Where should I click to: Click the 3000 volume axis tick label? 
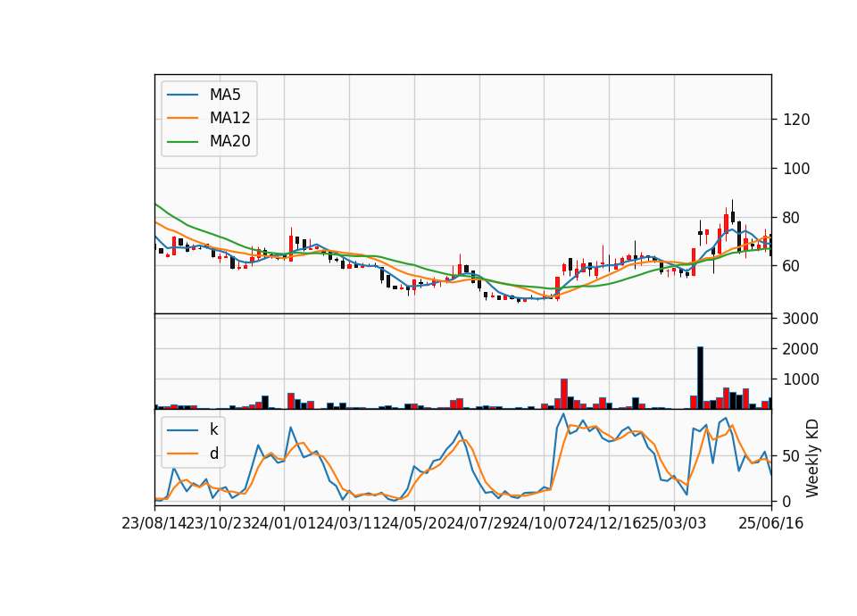[x=800, y=319]
